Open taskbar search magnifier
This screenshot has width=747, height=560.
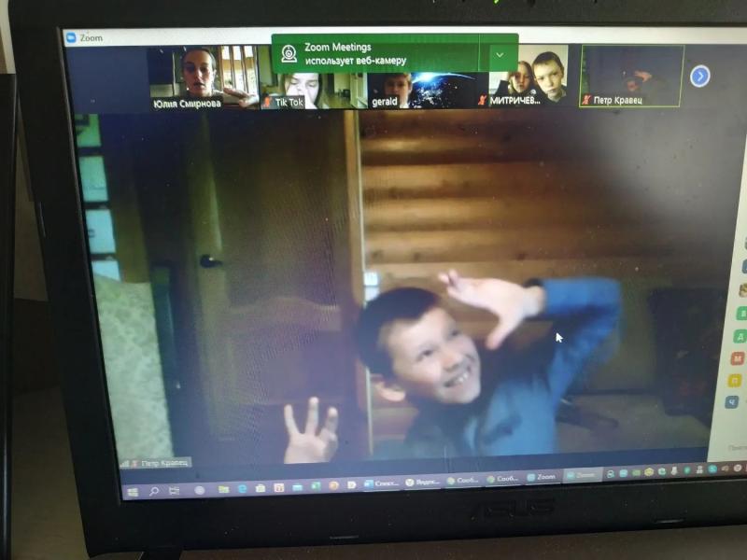click(x=154, y=491)
